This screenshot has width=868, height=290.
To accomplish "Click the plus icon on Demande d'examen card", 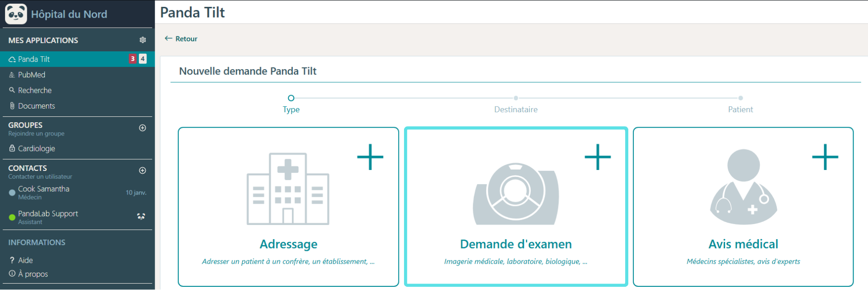I will (x=598, y=157).
